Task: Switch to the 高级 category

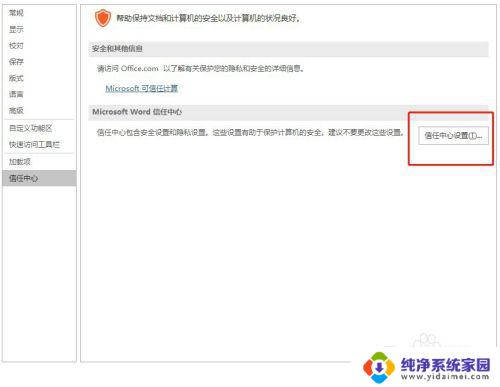Action: (16, 110)
